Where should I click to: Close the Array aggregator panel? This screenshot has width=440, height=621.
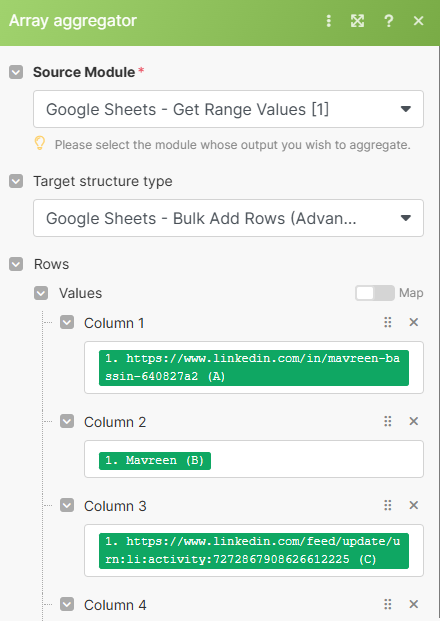[x=418, y=21]
